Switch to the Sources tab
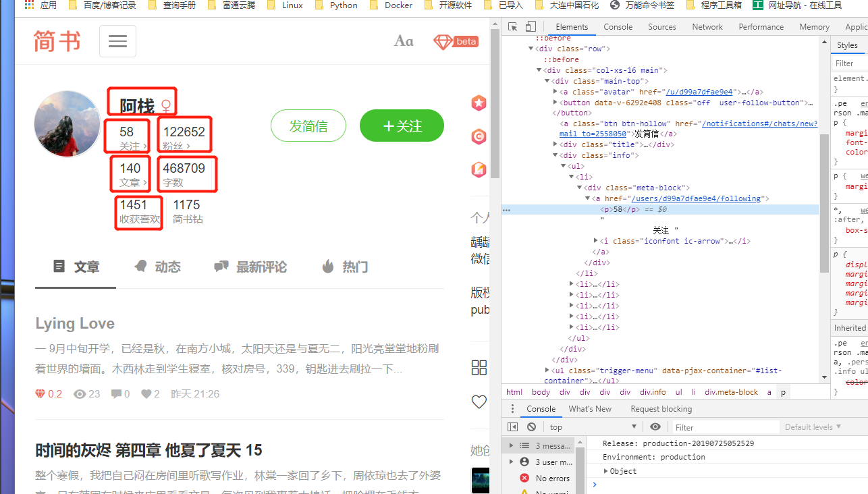The image size is (868, 494). (662, 27)
